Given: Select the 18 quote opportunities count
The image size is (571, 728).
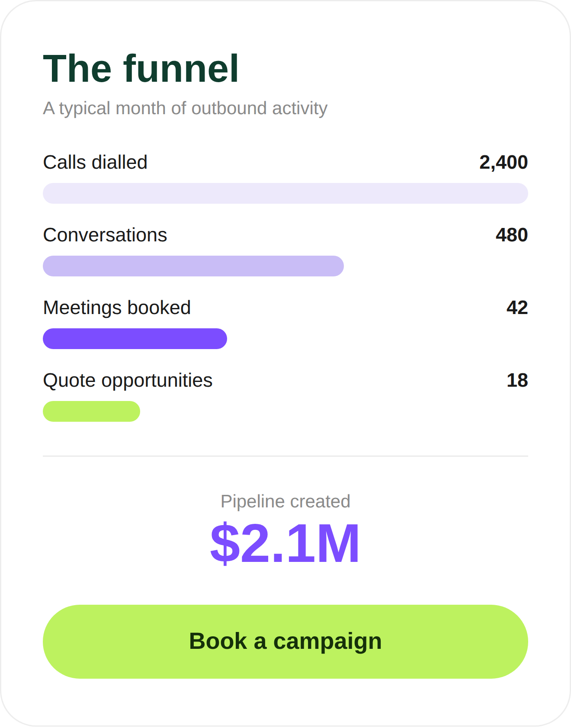Looking at the screenshot, I should (x=517, y=380).
